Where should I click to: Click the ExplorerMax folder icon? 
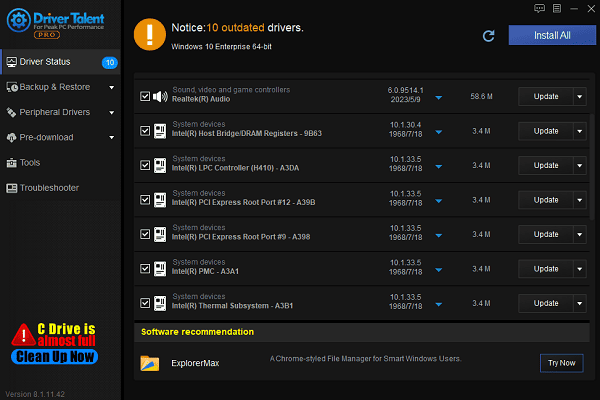(x=150, y=363)
